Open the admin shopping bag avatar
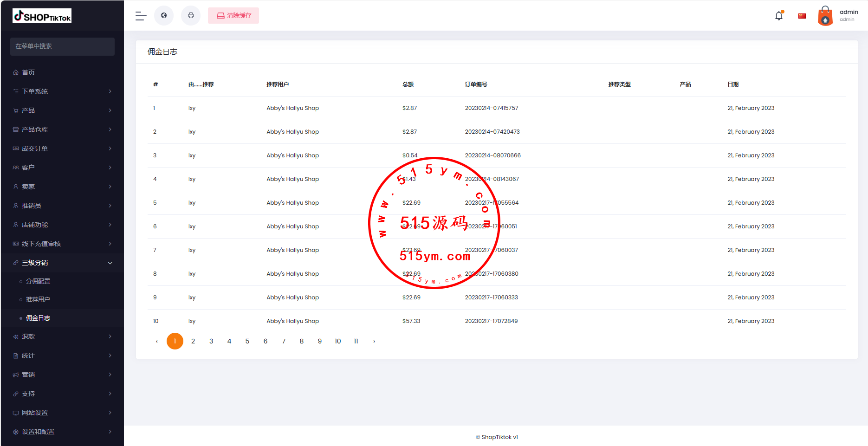 (x=825, y=16)
